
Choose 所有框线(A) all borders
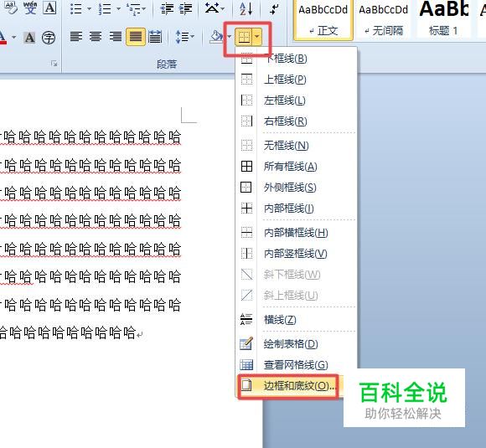296,167
